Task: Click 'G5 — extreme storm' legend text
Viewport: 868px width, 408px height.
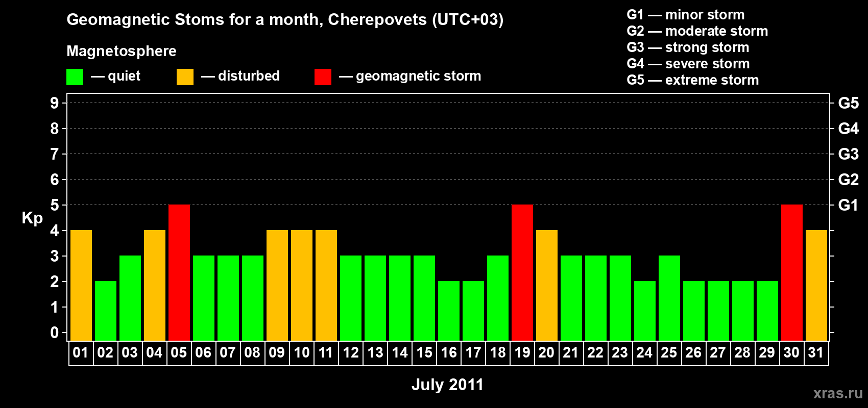Action: (693, 80)
